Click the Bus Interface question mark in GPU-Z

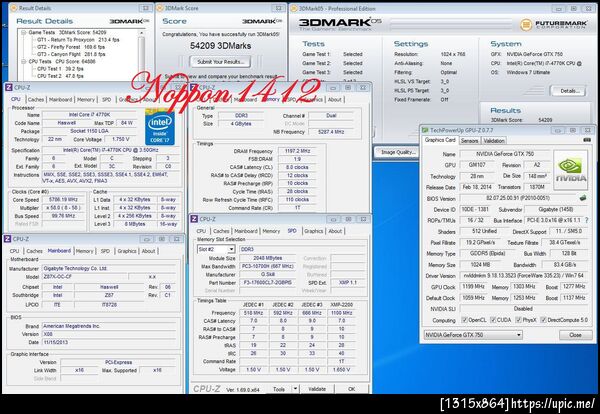tap(587, 220)
